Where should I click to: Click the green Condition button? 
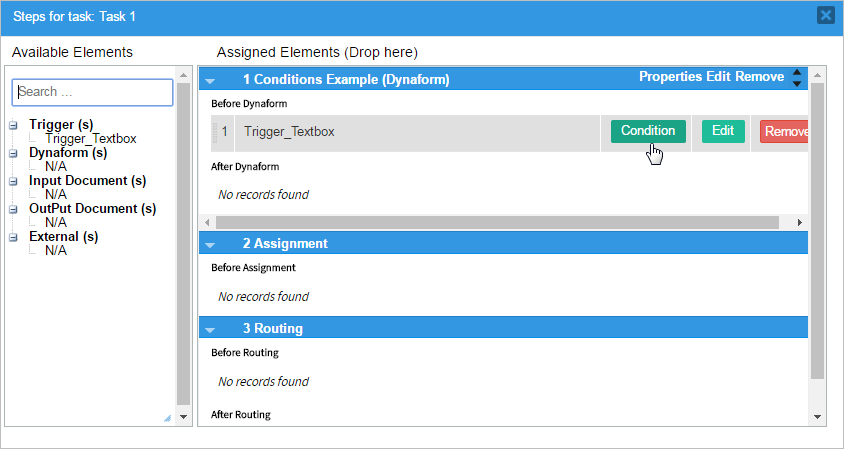[648, 131]
